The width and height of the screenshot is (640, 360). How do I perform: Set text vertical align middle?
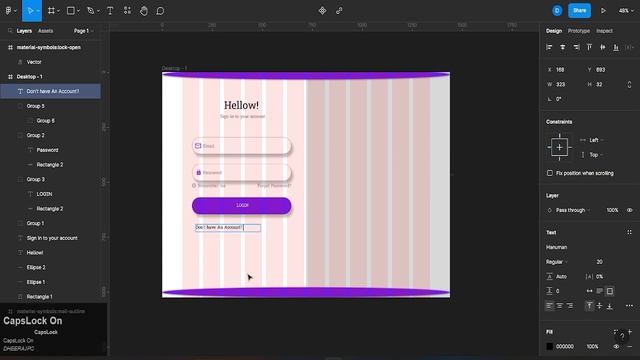[x=599, y=306]
